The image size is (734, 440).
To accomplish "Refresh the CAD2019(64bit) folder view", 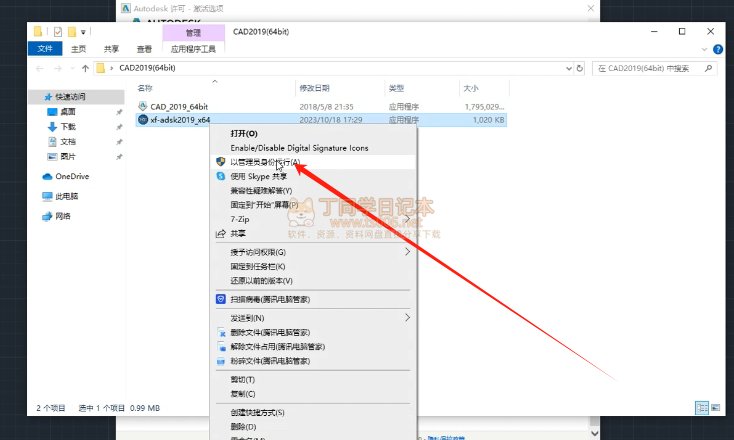I will point(580,68).
